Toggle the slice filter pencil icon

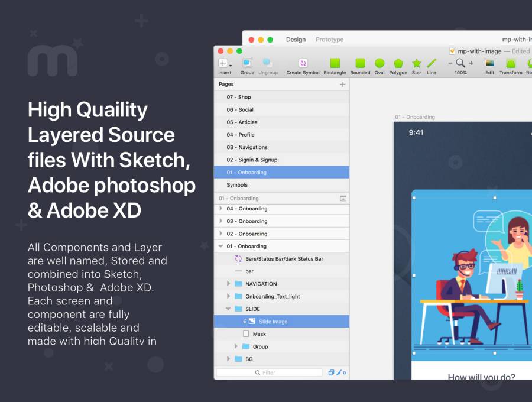pyautogui.click(x=340, y=372)
